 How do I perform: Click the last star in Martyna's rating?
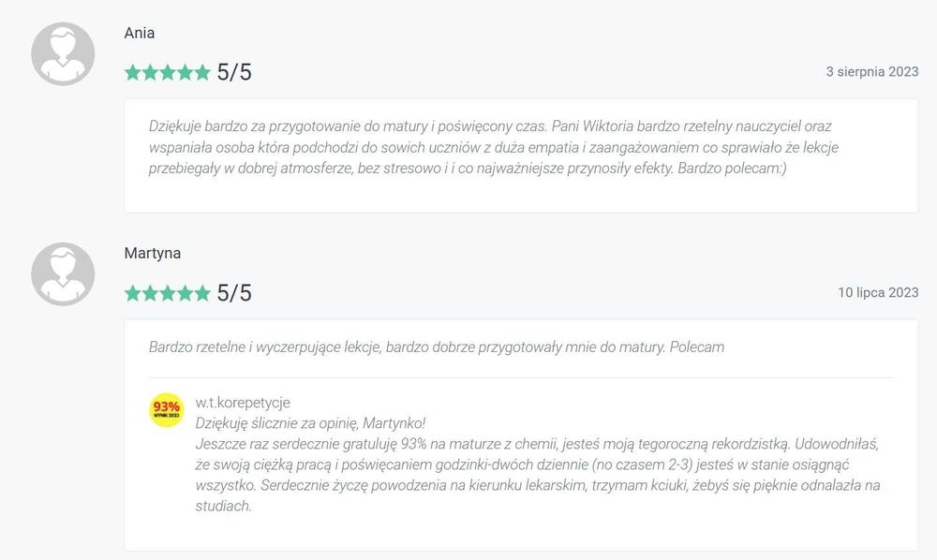click(201, 294)
